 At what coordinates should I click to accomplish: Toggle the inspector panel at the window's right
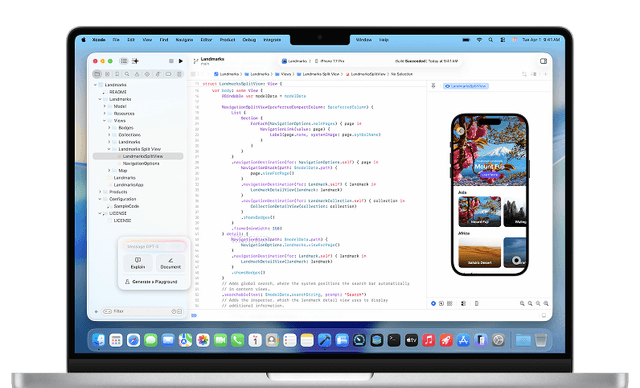(543, 61)
